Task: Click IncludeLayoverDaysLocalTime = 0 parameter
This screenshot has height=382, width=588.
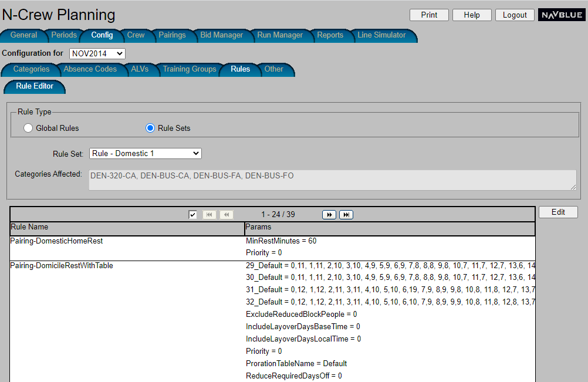Action: [x=303, y=339]
